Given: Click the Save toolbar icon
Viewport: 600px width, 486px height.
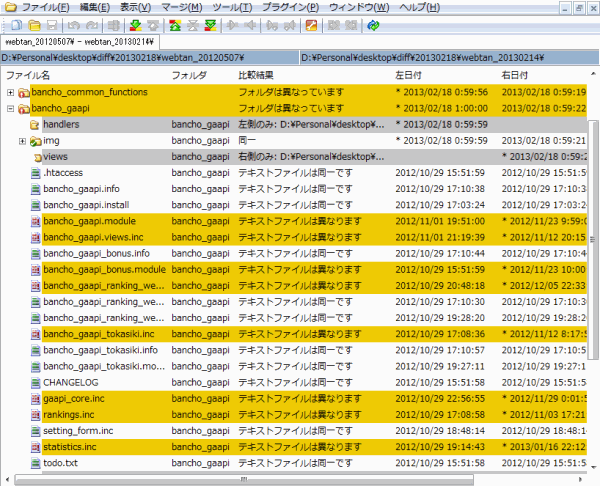Looking at the screenshot, I should click(x=52, y=26).
